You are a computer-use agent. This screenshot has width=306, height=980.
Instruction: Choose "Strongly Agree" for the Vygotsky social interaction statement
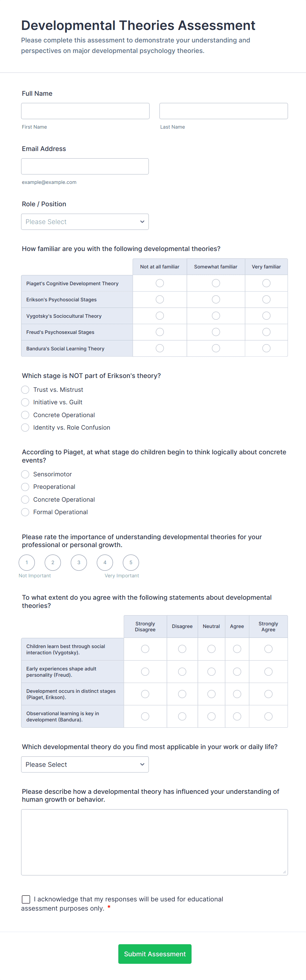(268, 649)
